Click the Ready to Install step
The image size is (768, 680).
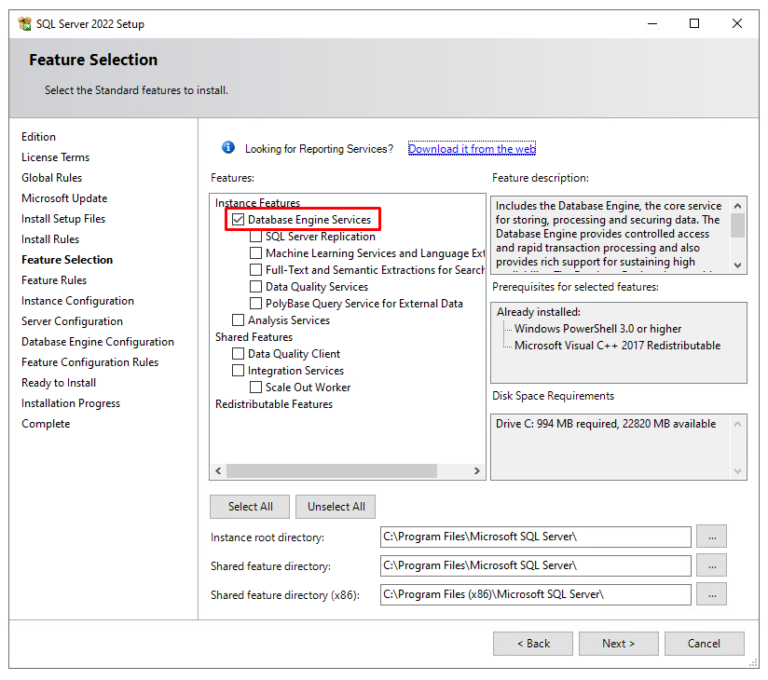point(59,383)
